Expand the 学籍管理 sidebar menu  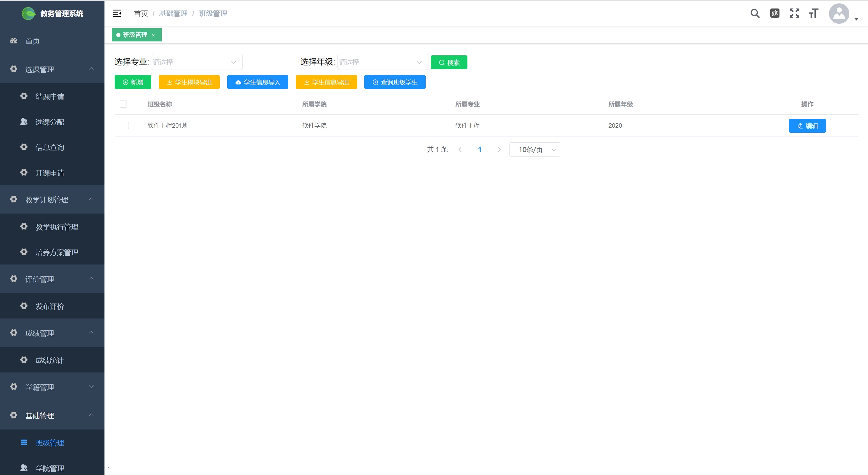pyautogui.click(x=52, y=387)
